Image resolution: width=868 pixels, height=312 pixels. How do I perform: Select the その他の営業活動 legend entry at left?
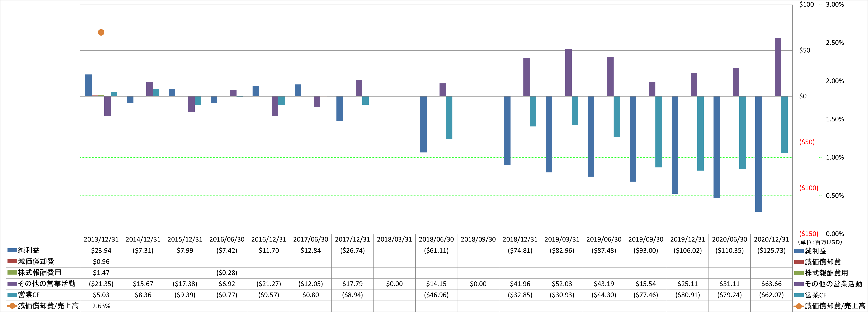coord(41,284)
